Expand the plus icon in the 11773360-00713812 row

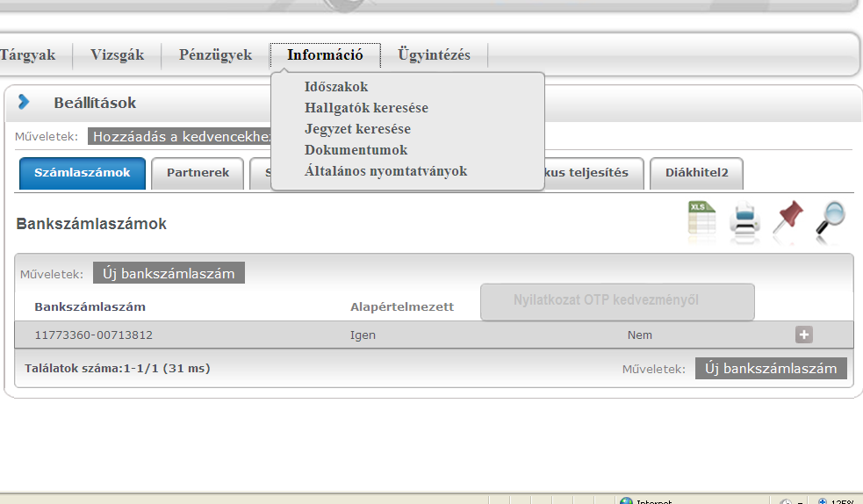(803, 335)
